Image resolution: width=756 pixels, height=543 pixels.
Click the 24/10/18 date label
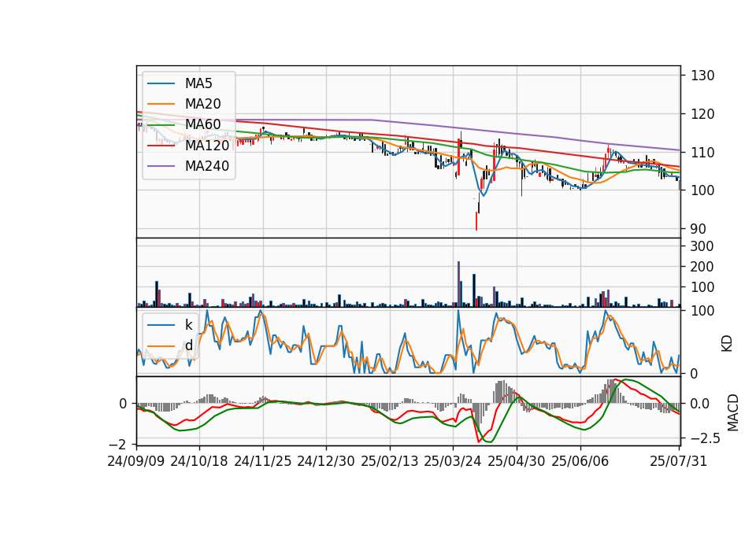(x=199, y=461)
